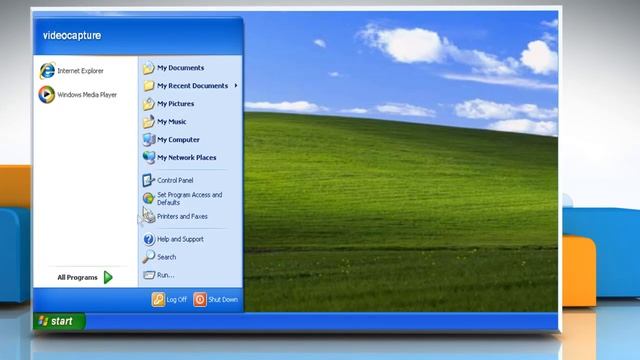Click the green All Programs arrow
This screenshot has width=640, height=360.
pyautogui.click(x=108, y=277)
